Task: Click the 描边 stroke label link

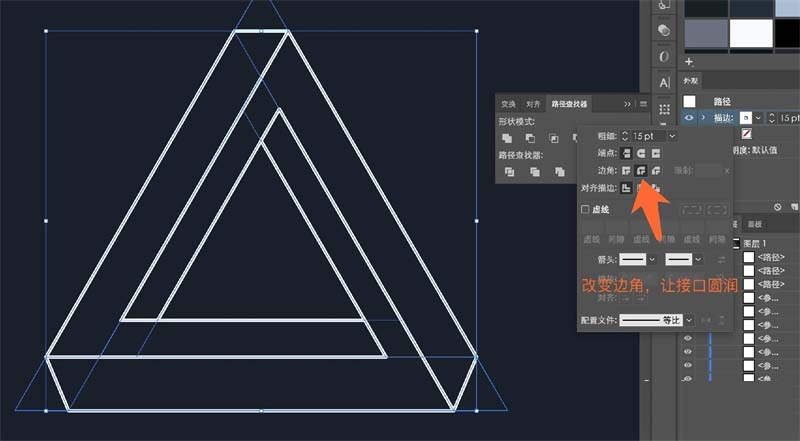Action: [722, 118]
